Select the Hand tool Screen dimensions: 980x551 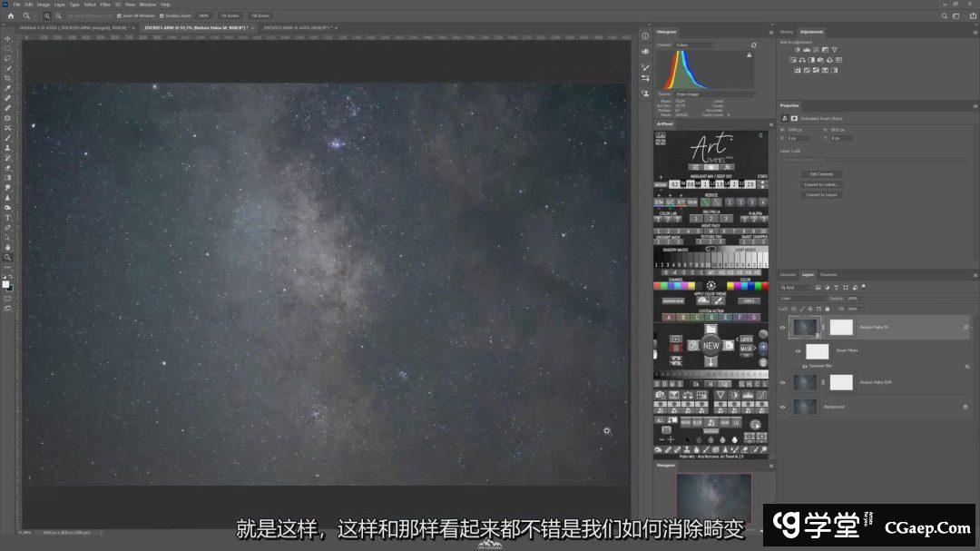tap(8, 247)
